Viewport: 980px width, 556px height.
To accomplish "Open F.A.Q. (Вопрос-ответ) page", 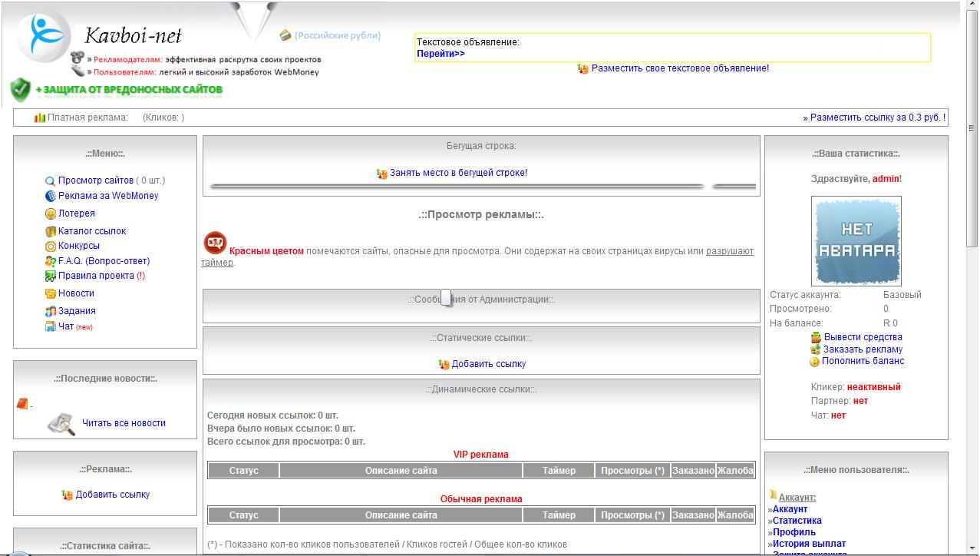I will [104, 261].
